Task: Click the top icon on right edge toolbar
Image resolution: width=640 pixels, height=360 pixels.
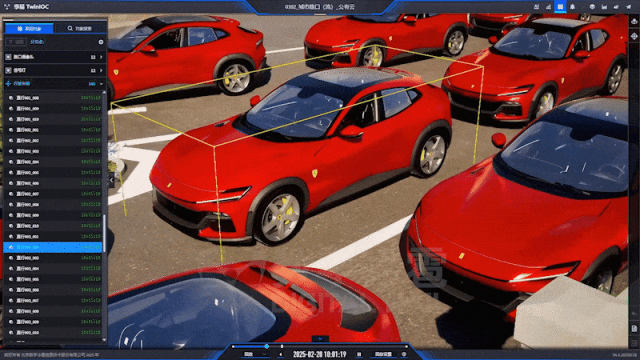Action: (634, 22)
